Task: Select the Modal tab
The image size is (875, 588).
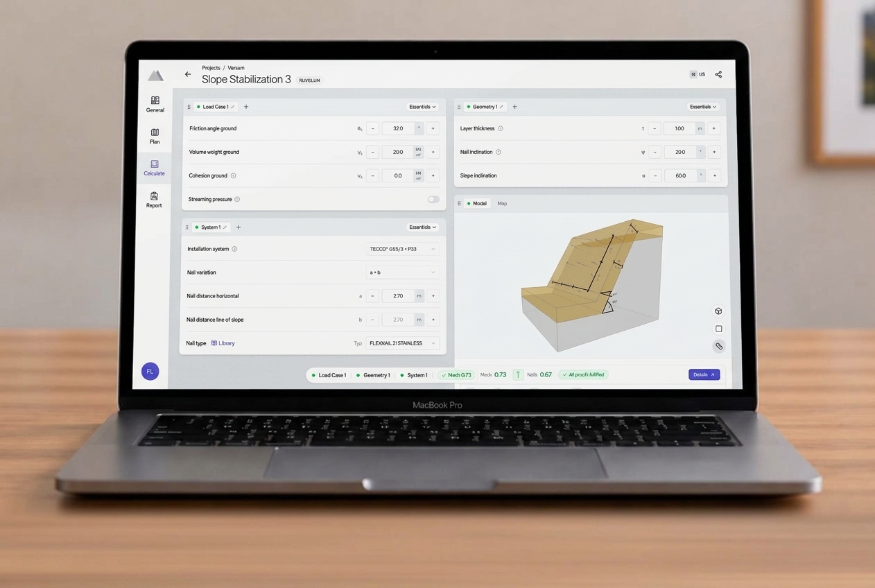Action: pos(476,203)
